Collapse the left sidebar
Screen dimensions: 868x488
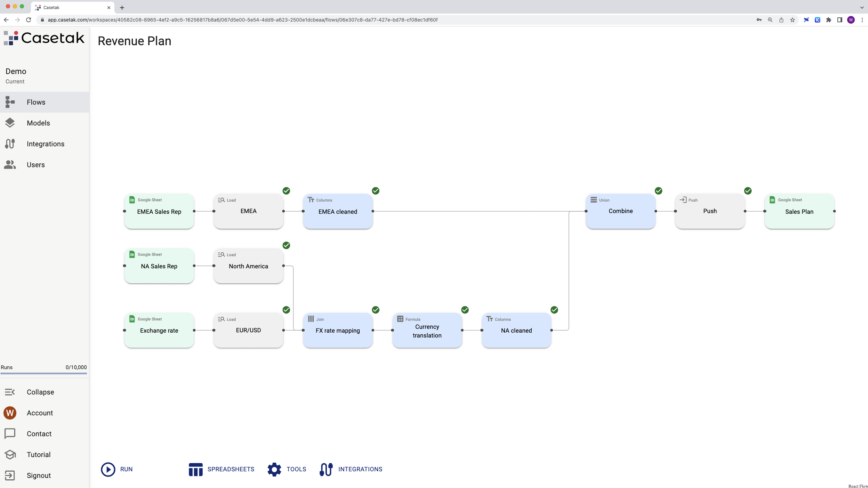pos(40,392)
